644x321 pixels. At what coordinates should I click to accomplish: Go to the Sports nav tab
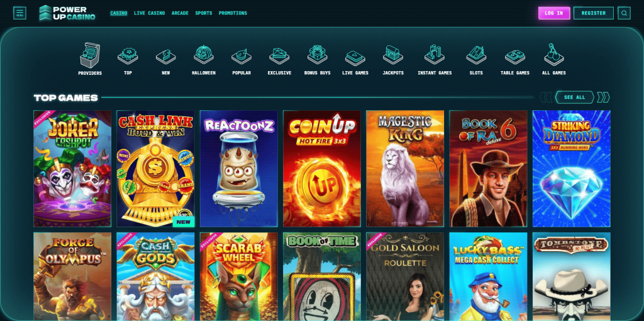click(204, 13)
